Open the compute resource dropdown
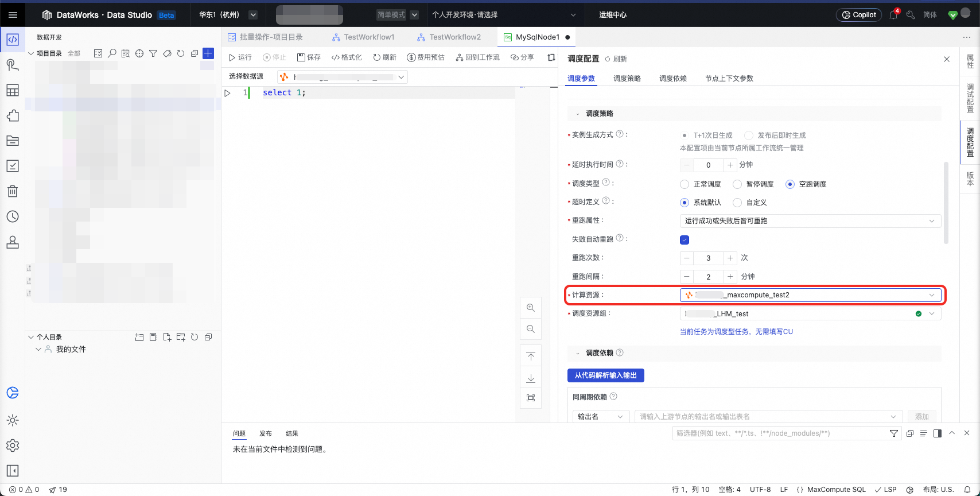Viewport: 980px width, 496px height. coord(810,295)
